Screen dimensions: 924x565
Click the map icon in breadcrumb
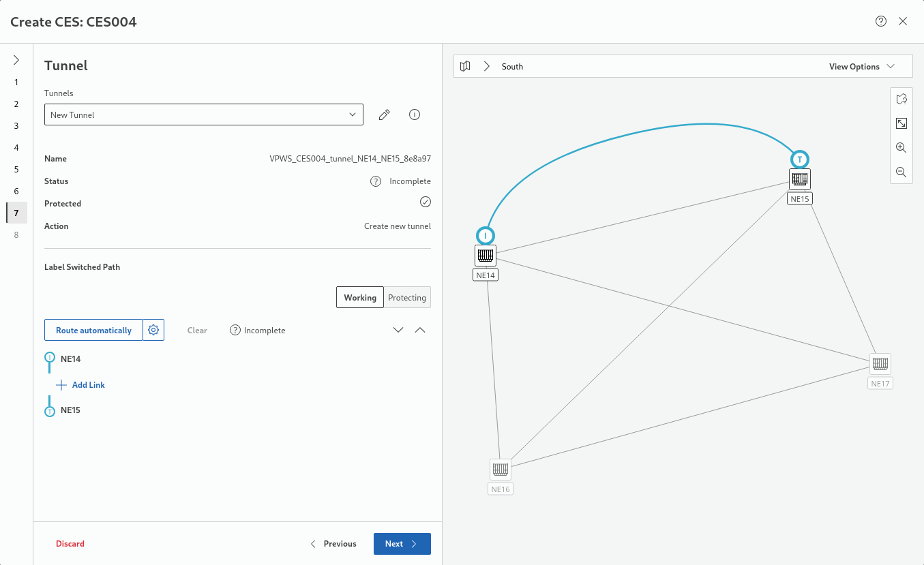coord(465,66)
